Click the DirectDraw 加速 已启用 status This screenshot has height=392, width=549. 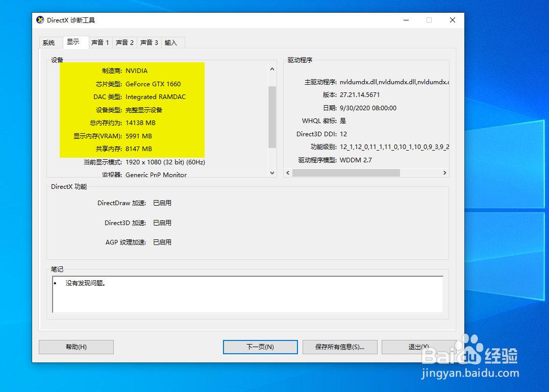point(162,203)
